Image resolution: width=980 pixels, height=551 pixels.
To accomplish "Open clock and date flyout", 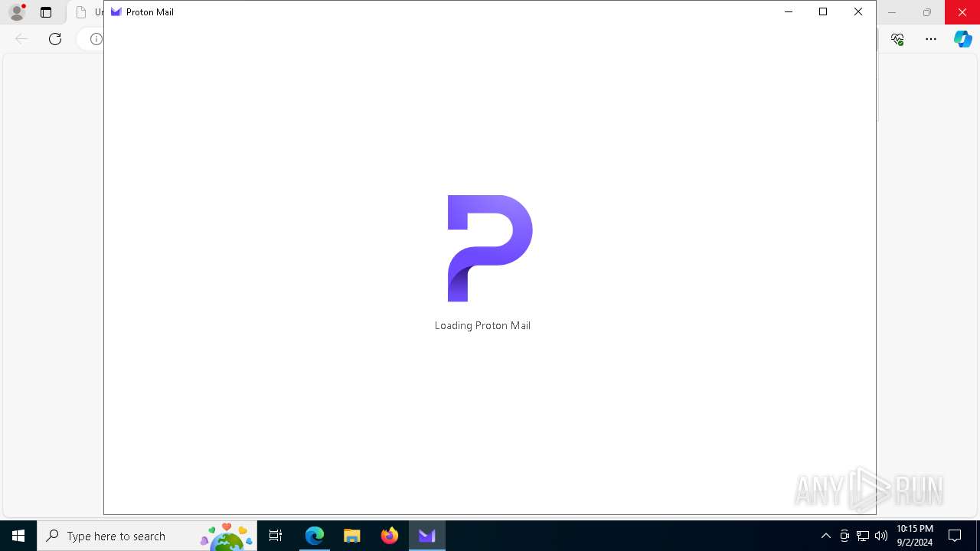I will (x=915, y=536).
